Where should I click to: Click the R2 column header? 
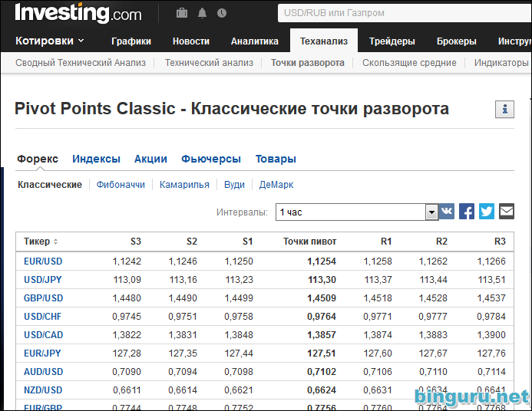point(441,242)
